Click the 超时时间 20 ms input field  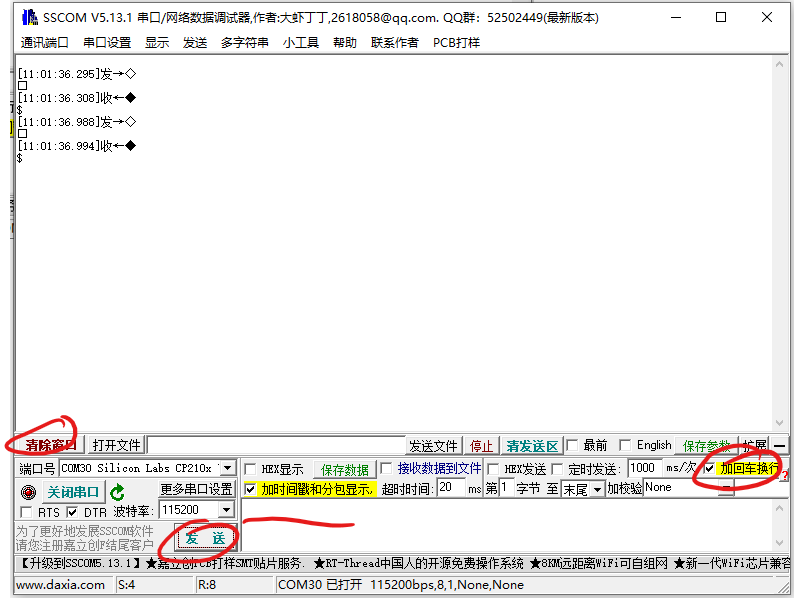(451, 488)
